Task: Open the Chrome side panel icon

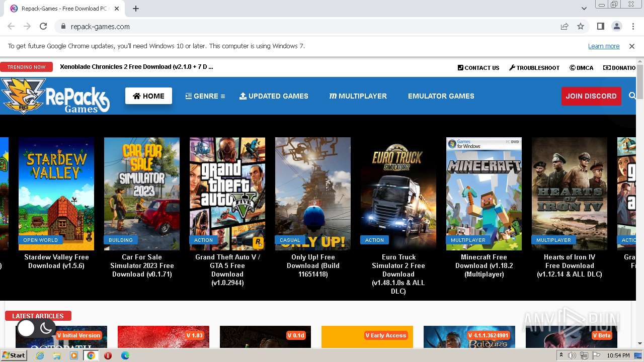Action: point(601,27)
